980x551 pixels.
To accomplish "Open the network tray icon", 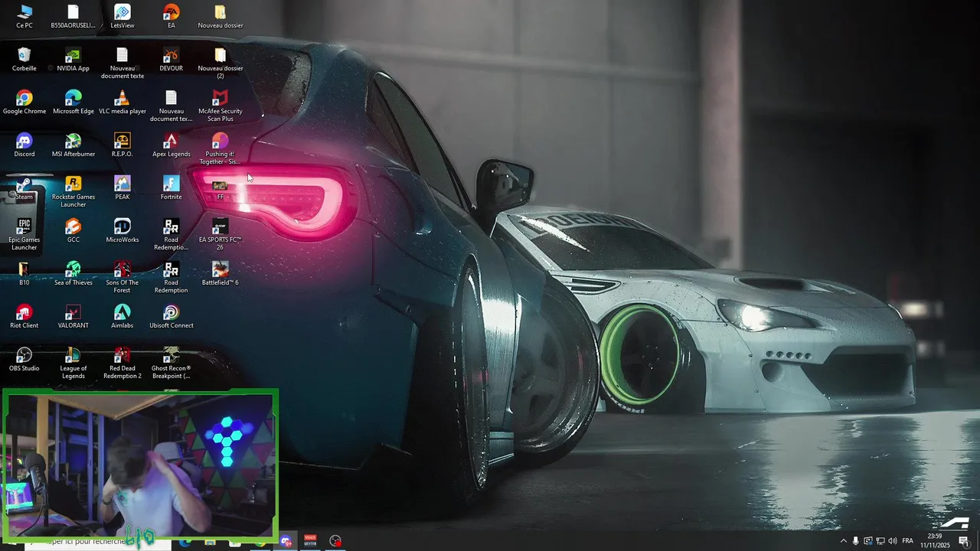I will 880,541.
